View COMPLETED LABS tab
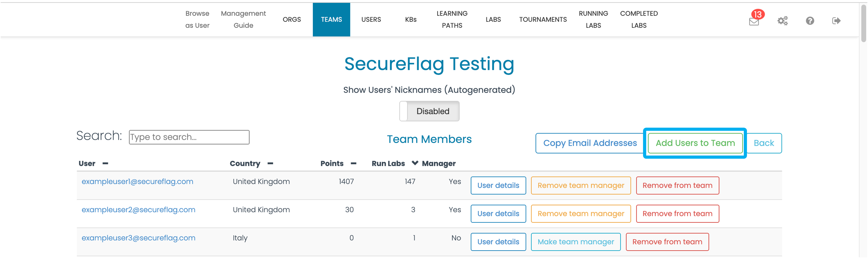Image resolution: width=868 pixels, height=258 pixels. tap(639, 20)
